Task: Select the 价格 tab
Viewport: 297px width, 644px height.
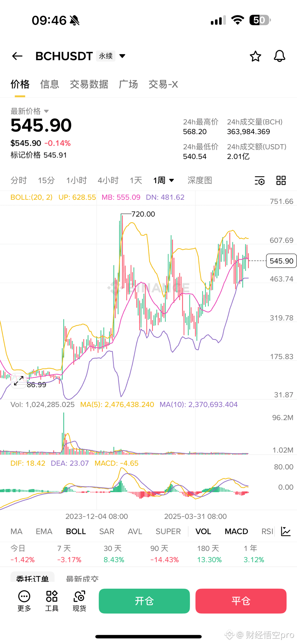Action: tap(20, 84)
